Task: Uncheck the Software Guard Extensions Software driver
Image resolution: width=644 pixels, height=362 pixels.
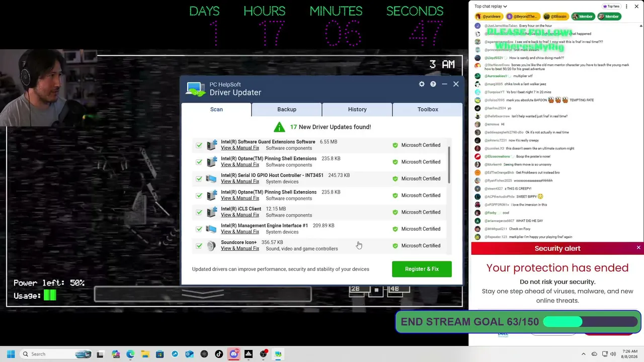Action: tap(199, 145)
